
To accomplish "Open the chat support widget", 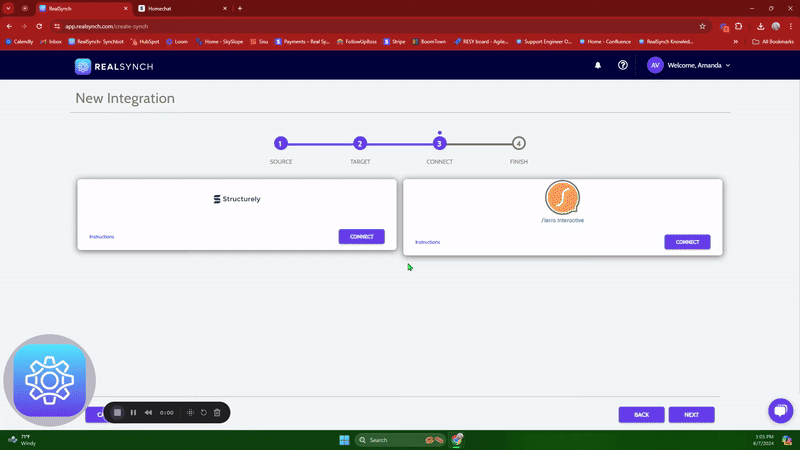I will point(781,411).
